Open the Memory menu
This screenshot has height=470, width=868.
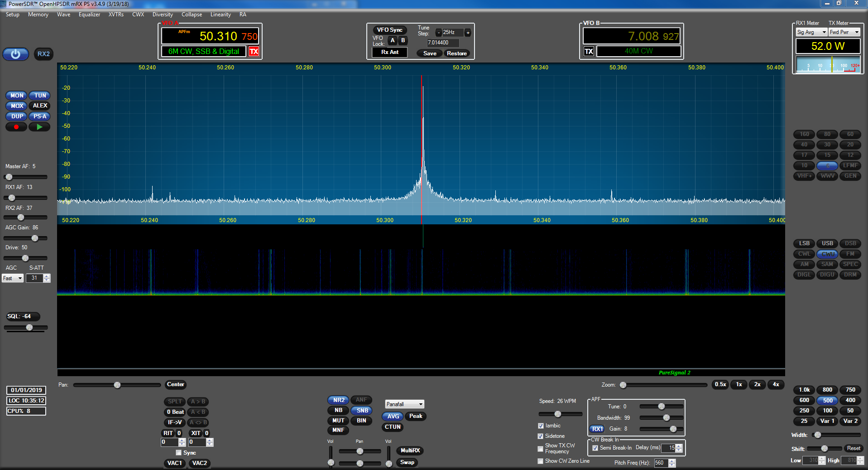[38, 15]
